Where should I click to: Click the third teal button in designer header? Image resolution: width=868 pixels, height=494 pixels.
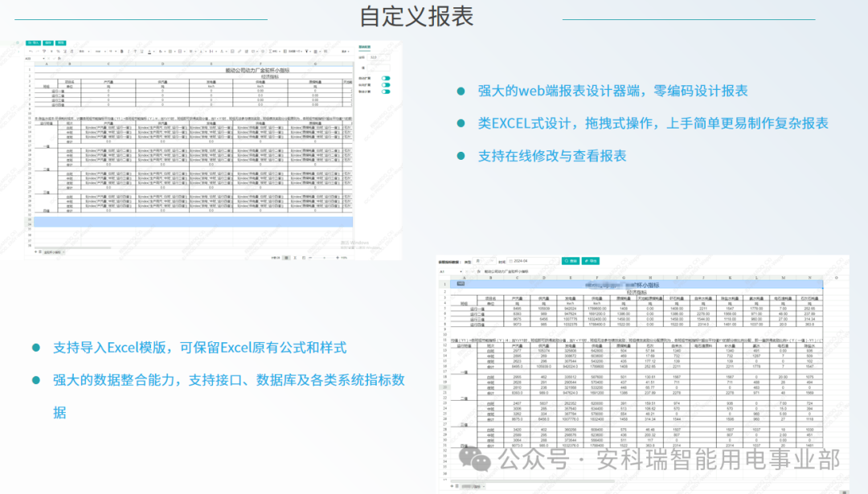[x=61, y=43]
